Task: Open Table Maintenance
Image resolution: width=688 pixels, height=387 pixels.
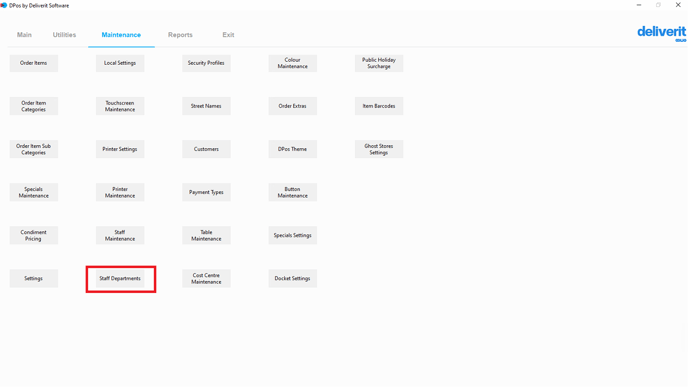Action: pyautogui.click(x=206, y=235)
